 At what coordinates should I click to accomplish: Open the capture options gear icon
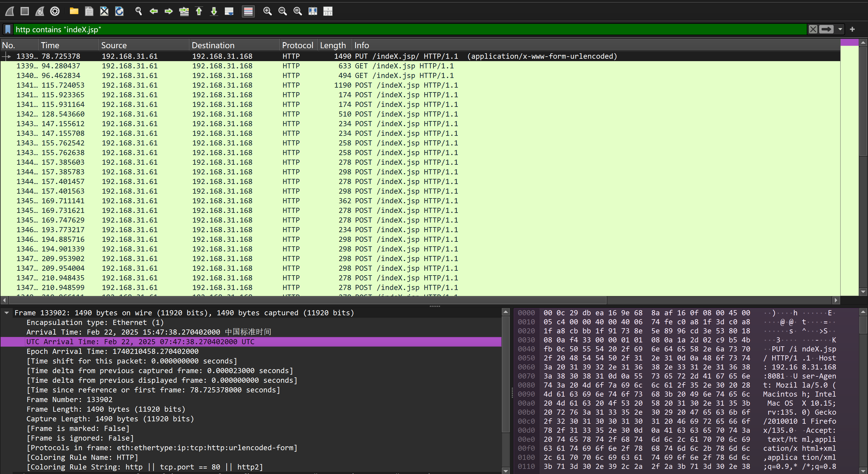[55, 11]
